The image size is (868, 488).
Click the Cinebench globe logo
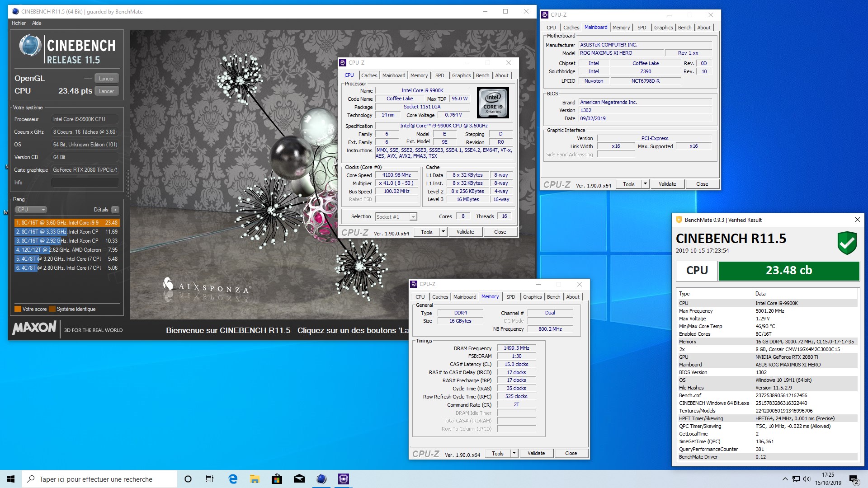click(x=30, y=46)
